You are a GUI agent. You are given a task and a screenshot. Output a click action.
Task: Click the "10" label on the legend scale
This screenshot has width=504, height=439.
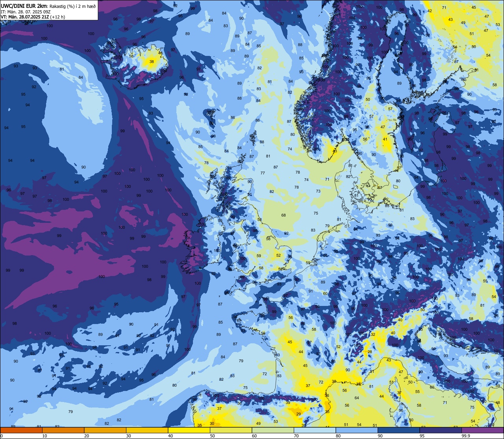44,436
